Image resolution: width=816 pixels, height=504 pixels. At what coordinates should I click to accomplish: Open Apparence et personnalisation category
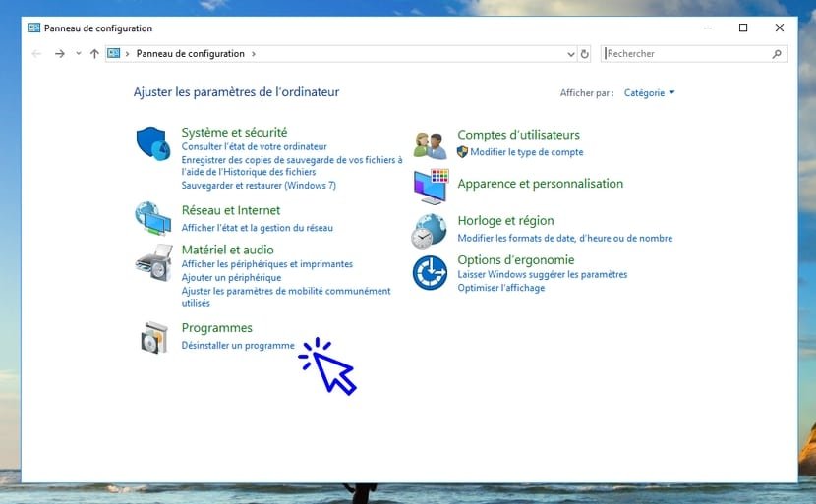540,184
